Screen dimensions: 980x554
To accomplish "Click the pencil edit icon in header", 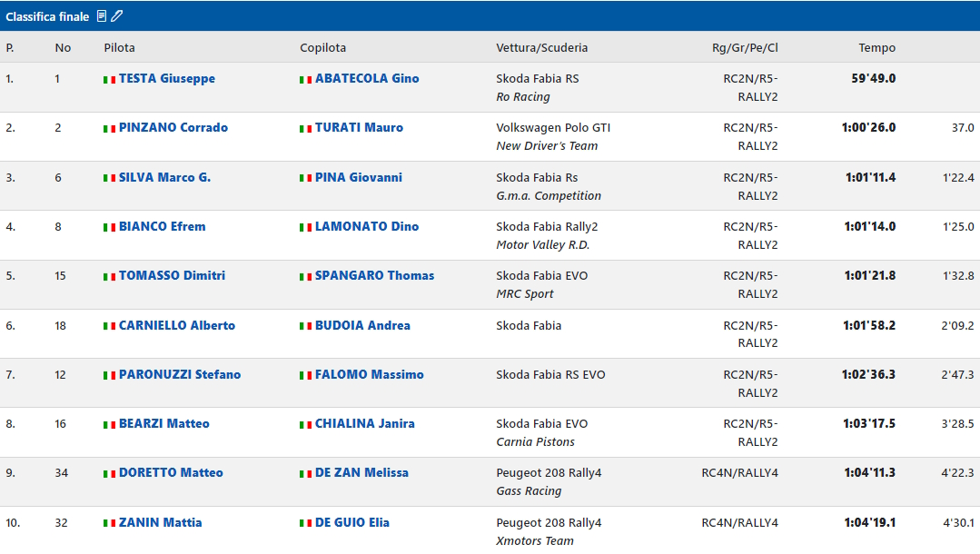I will (x=117, y=16).
